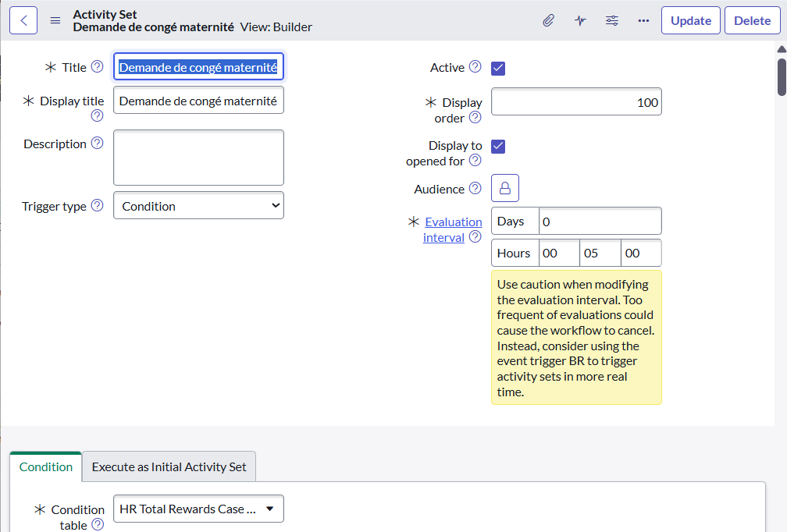Open the personalize form sliders icon
This screenshot has width=787, height=532.
pyautogui.click(x=612, y=20)
